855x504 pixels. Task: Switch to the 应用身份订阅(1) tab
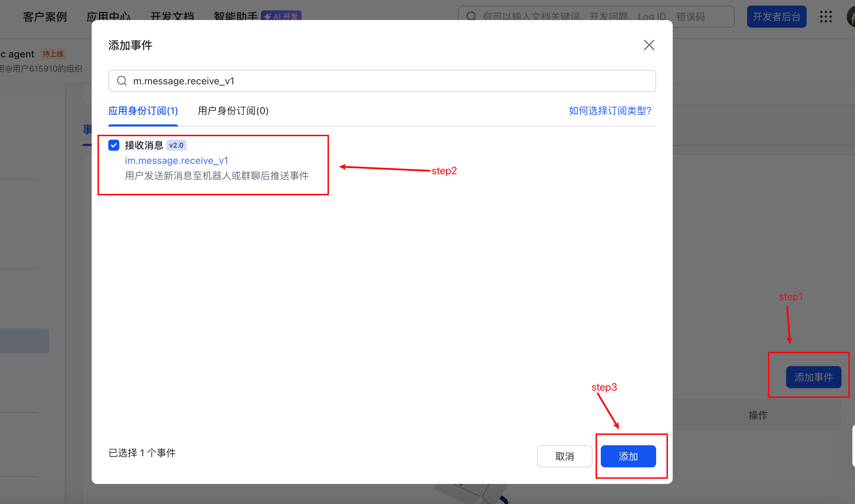[x=143, y=111]
